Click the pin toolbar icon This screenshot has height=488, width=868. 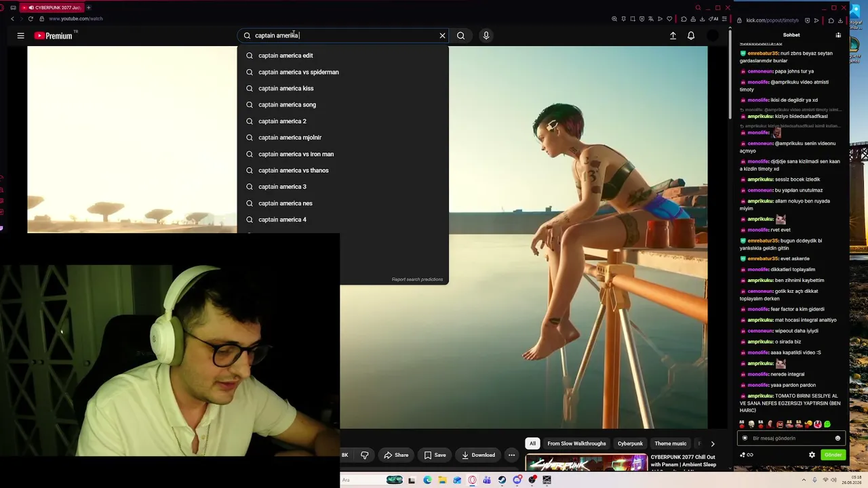coord(623,19)
